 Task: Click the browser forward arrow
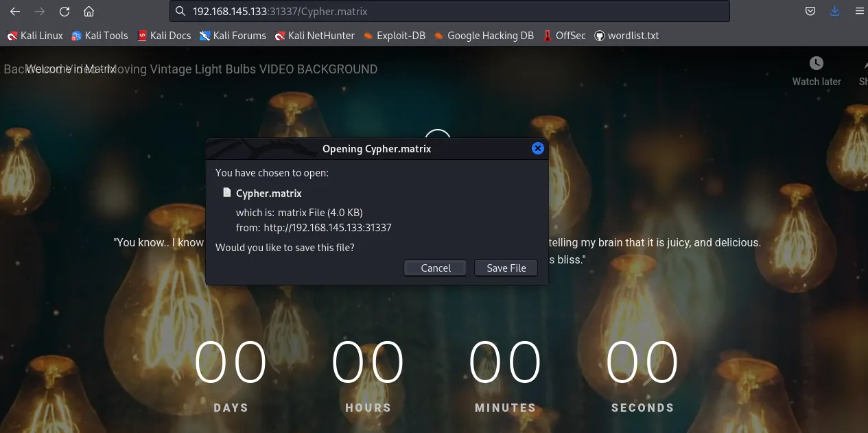click(x=40, y=12)
